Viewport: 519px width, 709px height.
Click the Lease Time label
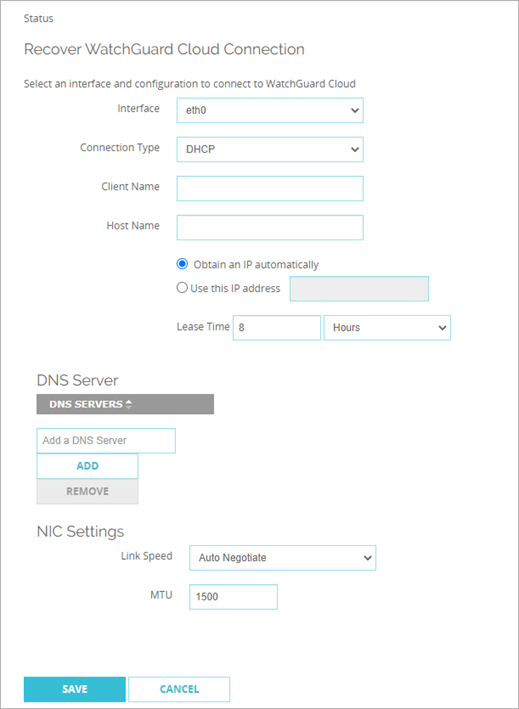click(203, 326)
